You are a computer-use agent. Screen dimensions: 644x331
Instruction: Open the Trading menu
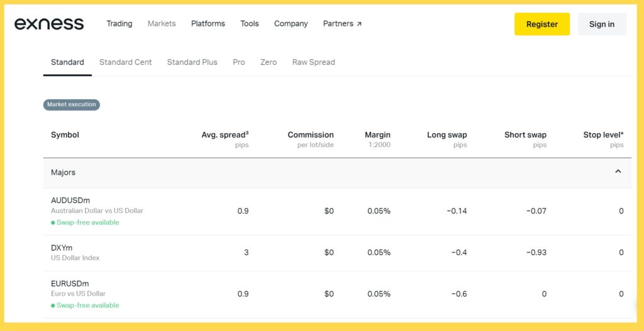119,24
